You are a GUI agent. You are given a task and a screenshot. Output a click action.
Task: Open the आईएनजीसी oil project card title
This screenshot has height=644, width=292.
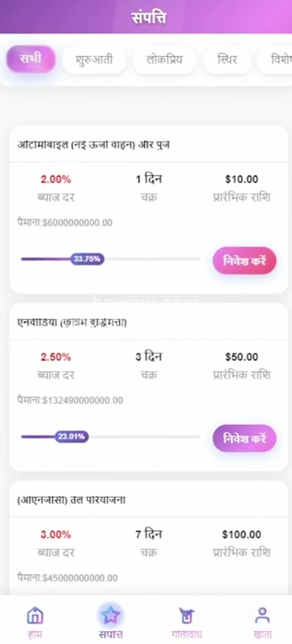[71, 500]
